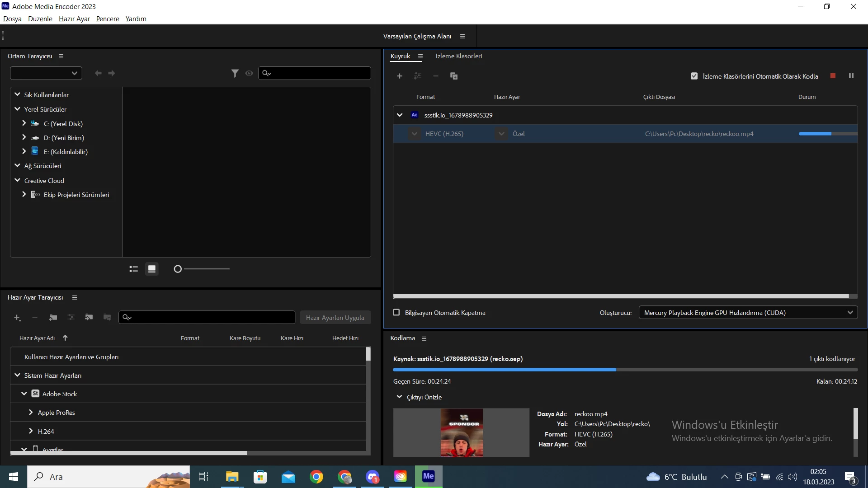The width and height of the screenshot is (868, 488).
Task: Enable Bilgisayarı Otomatik Kapatma checkbox
Action: tap(396, 312)
